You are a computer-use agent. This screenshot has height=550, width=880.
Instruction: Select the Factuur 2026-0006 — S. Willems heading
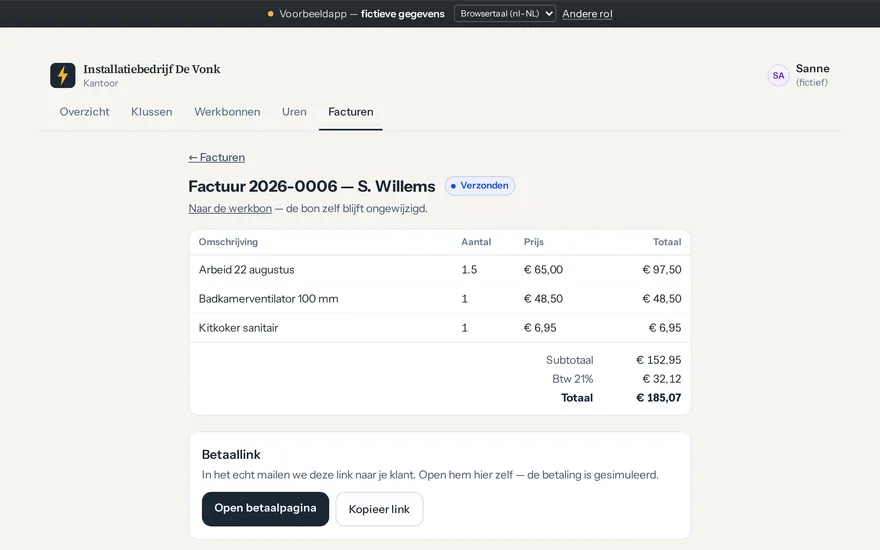311,186
